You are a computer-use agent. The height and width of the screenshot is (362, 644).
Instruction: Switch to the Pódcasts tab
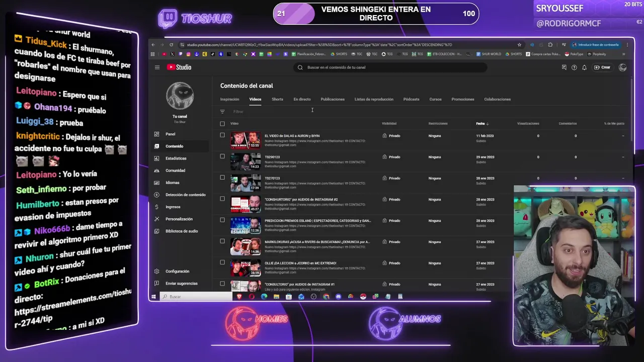(x=411, y=100)
